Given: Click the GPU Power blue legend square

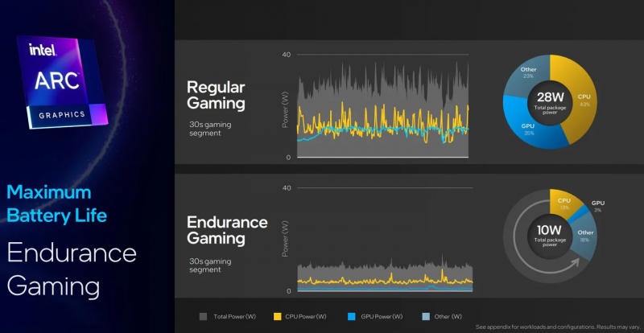Looking at the screenshot, I should tap(353, 317).
